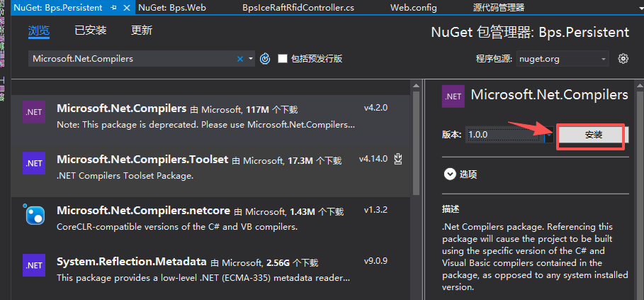Click the refresh package list icon
This screenshot has height=300, width=644.
tap(265, 59)
